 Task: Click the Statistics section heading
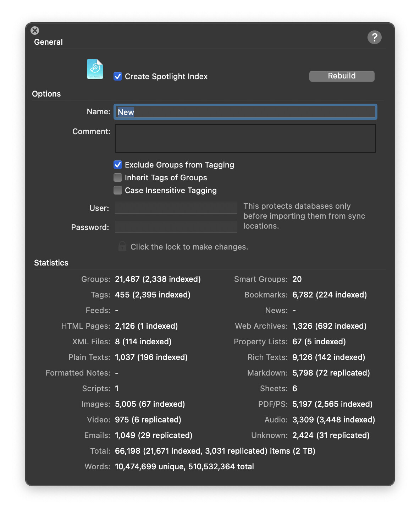(51, 263)
